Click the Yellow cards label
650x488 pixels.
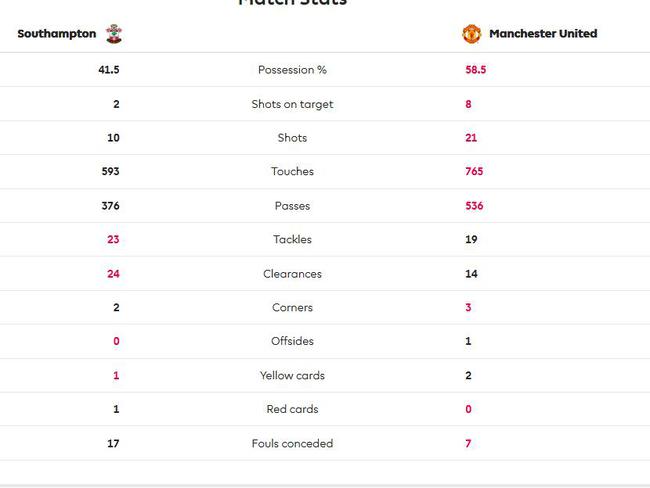pos(292,375)
